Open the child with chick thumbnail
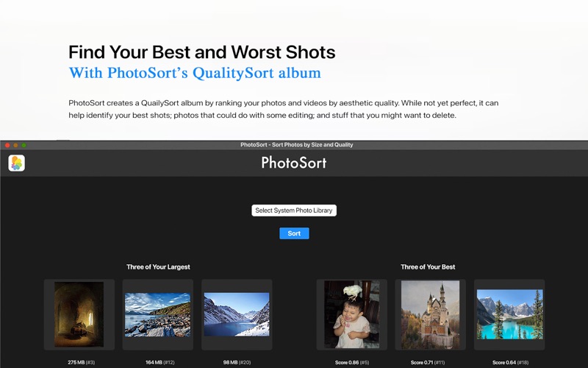 tap(352, 314)
